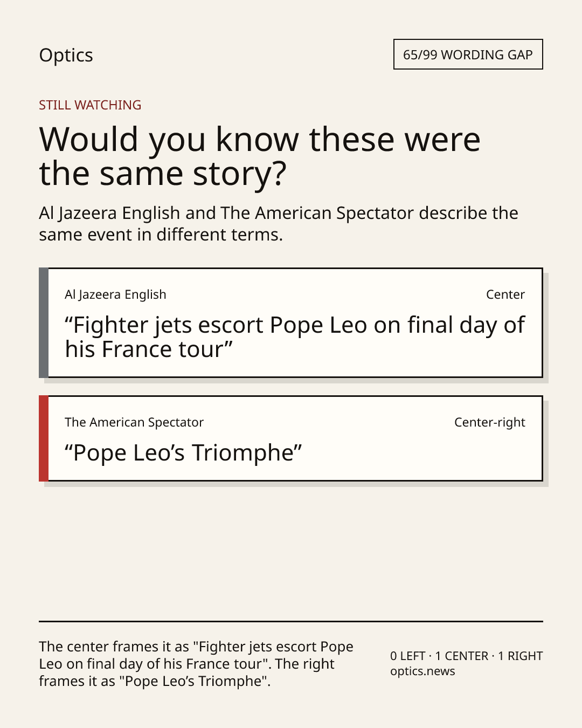Click the Optics logo text
This screenshot has height=728, width=582.
[x=66, y=55]
